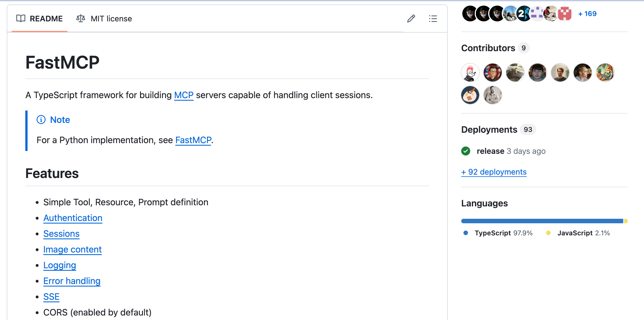Open the red-mohawk cartoon contributor avatar
Viewport: 644px width, 320px height.
click(x=470, y=73)
